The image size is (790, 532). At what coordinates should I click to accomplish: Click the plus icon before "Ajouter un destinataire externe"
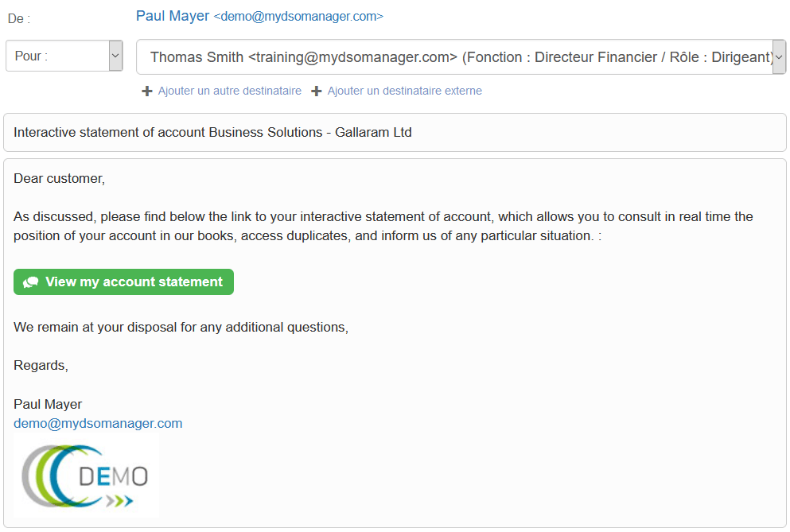[x=317, y=91]
